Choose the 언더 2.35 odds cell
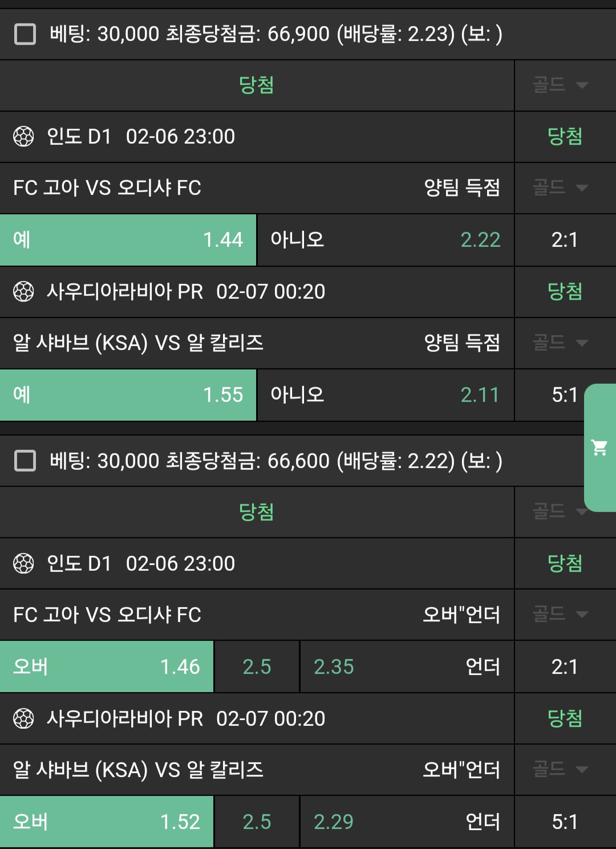Screen dimensions: 616x849 tap(407, 667)
